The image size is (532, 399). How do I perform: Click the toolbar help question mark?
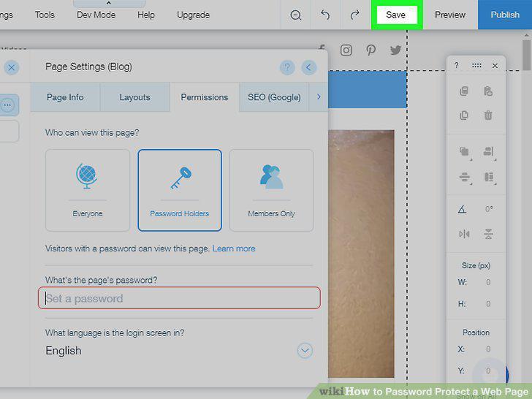(456, 65)
